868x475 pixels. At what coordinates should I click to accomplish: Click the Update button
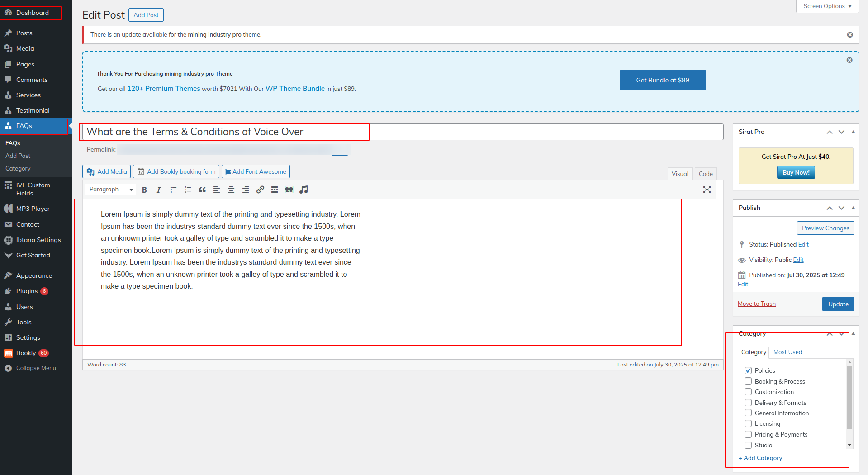tap(838, 304)
